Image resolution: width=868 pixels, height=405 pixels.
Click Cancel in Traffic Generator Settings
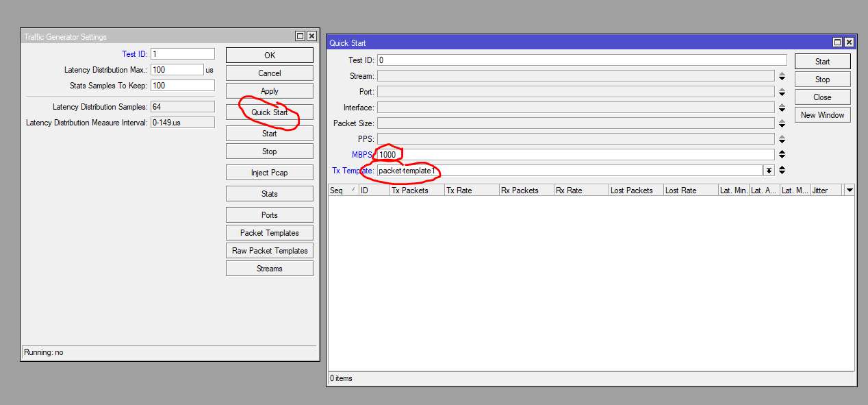click(270, 73)
